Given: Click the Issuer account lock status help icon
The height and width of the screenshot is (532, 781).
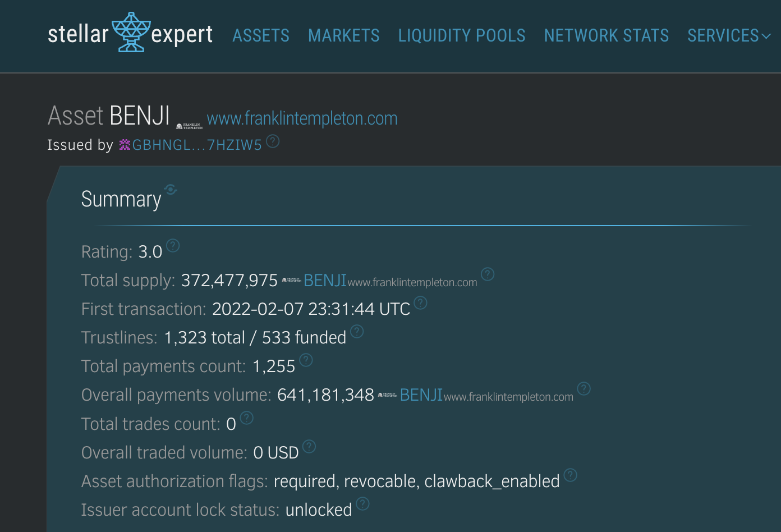Looking at the screenshot, I should [x=362, y=503].
